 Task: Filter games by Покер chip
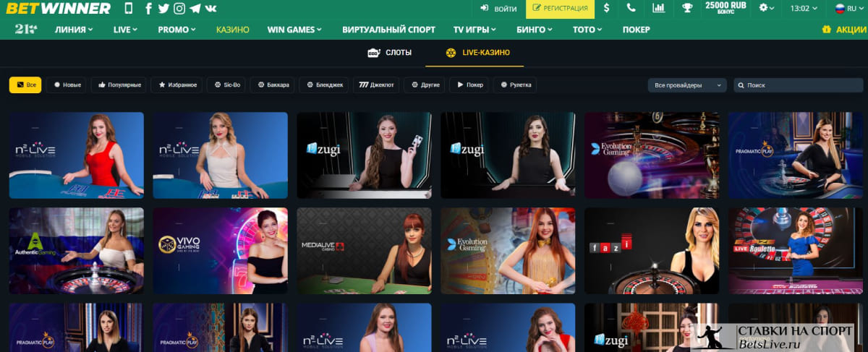(468, 85)
